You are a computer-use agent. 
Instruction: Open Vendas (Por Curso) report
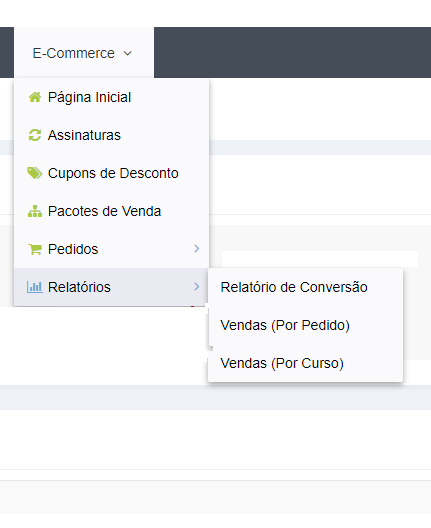305,363
